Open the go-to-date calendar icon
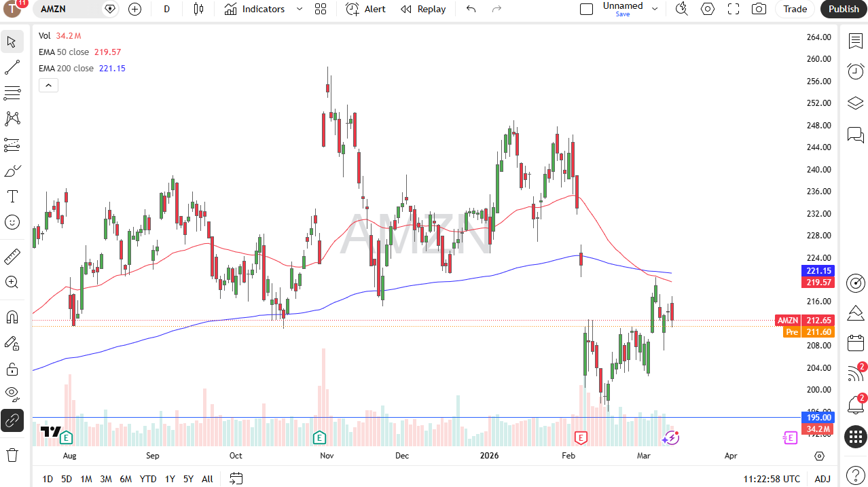Viewport: 868px width, 487px height. click(236, 479)
